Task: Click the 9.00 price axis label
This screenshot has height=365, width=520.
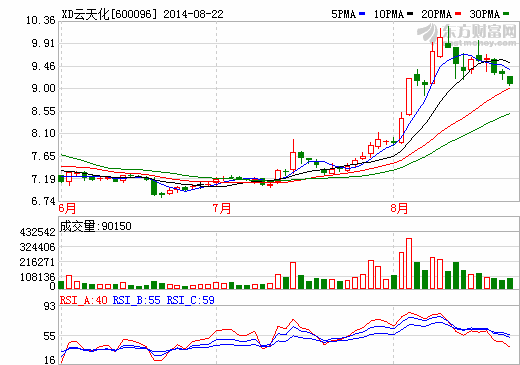Action: point(43,89)
